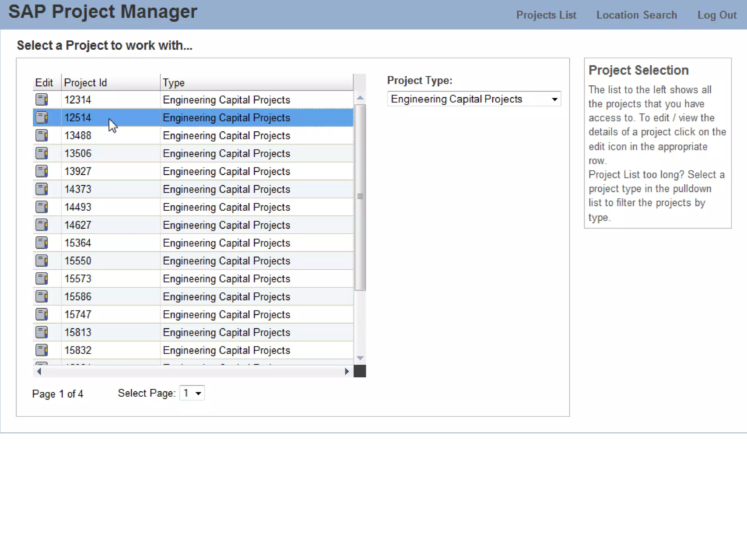Click the Type column header
This screenshot has width=747, height=560.
(x=256, y=83)
